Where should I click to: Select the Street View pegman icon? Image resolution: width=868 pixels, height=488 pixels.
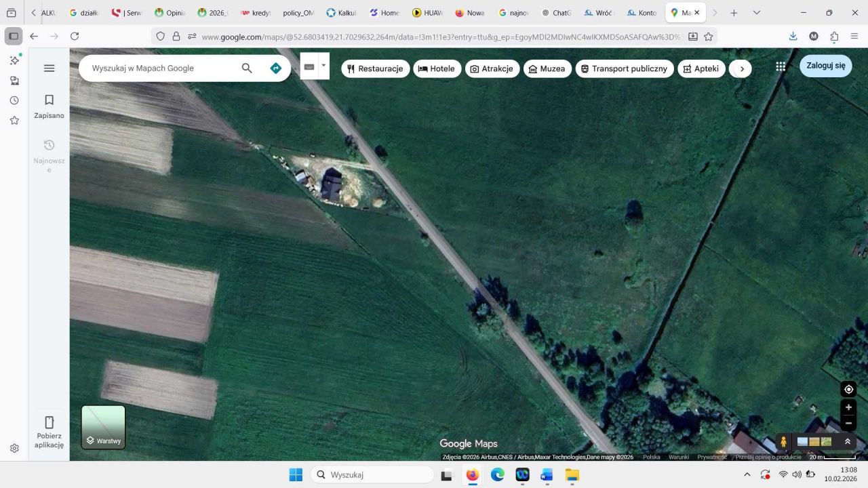[x=784, y=442]
